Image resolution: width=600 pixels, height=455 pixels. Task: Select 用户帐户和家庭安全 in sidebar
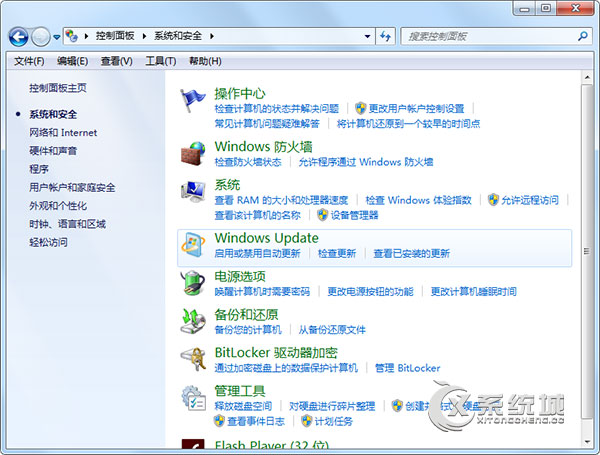coord(72,188)
